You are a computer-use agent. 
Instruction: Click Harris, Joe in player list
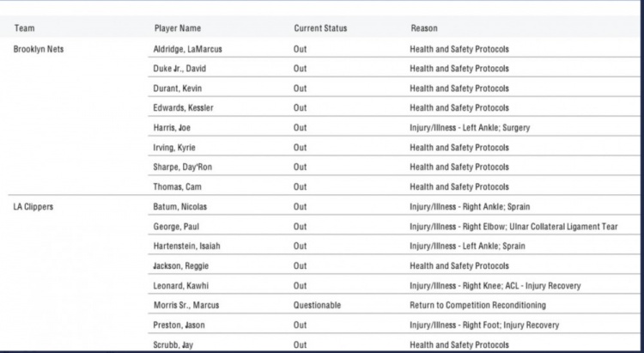172,128
